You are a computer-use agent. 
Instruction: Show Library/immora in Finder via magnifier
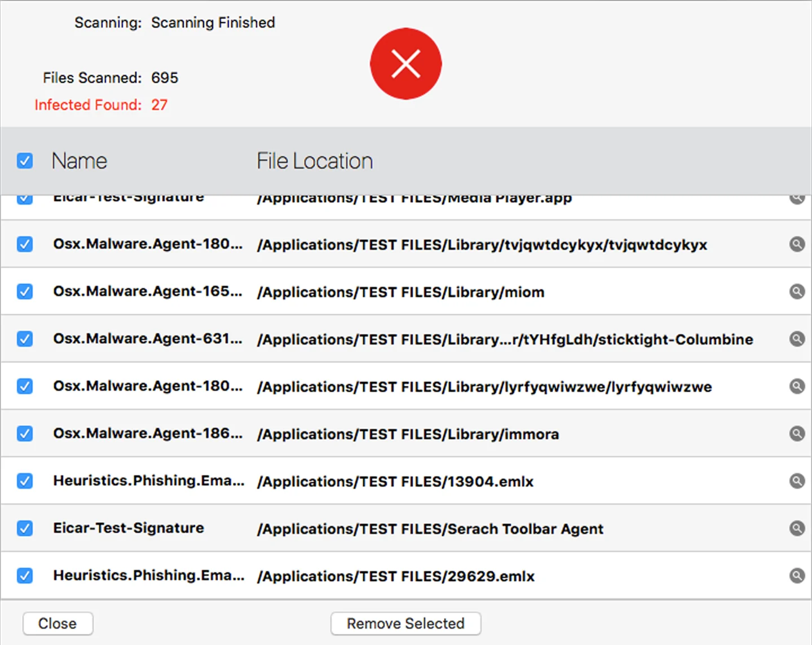797,434
